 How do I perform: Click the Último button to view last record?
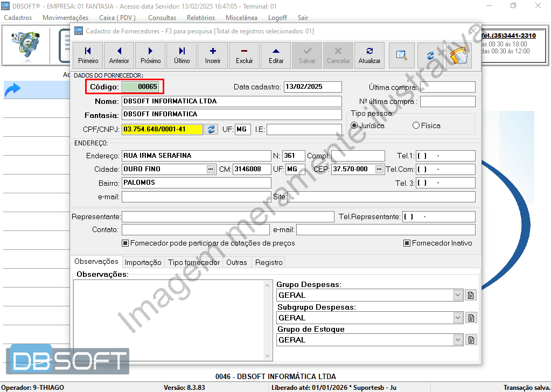point(181,55)
